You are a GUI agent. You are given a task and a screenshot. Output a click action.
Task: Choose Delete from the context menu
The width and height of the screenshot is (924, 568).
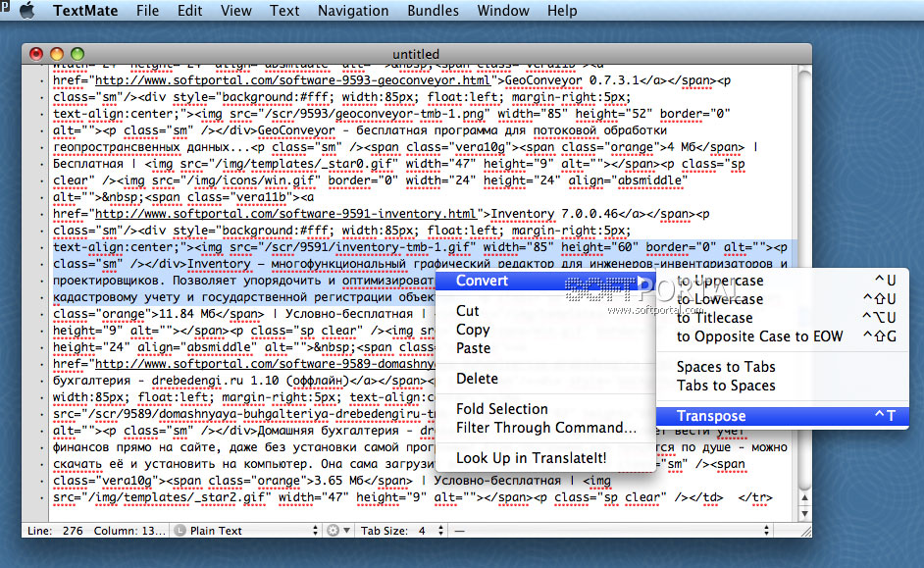(x=545, y=379)
